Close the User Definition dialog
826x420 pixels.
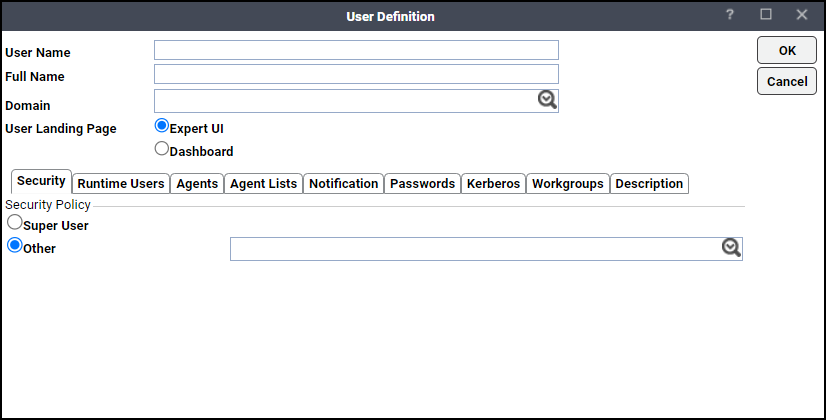pyautogui.click(x=802, y=15)
